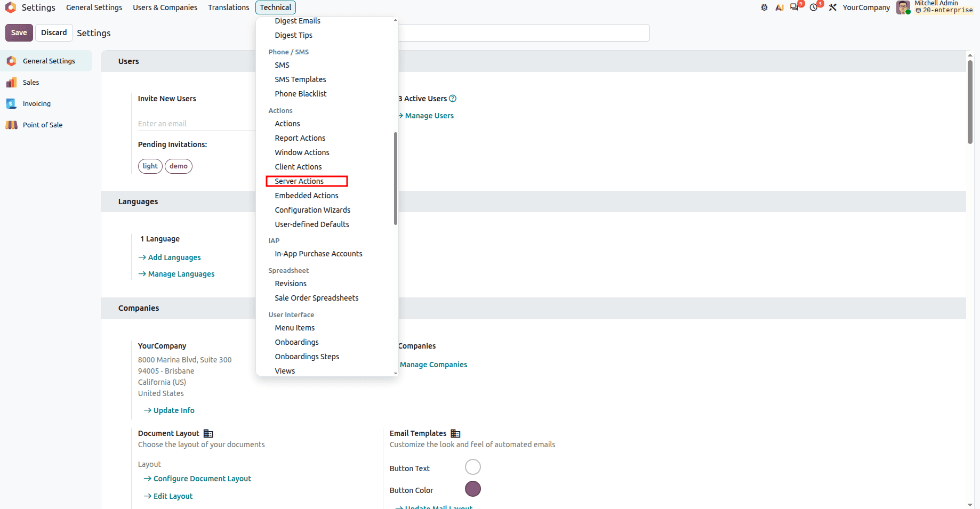Open Views menu entry
The width and height of the screenshot is (980, 509).
(285, 371)
